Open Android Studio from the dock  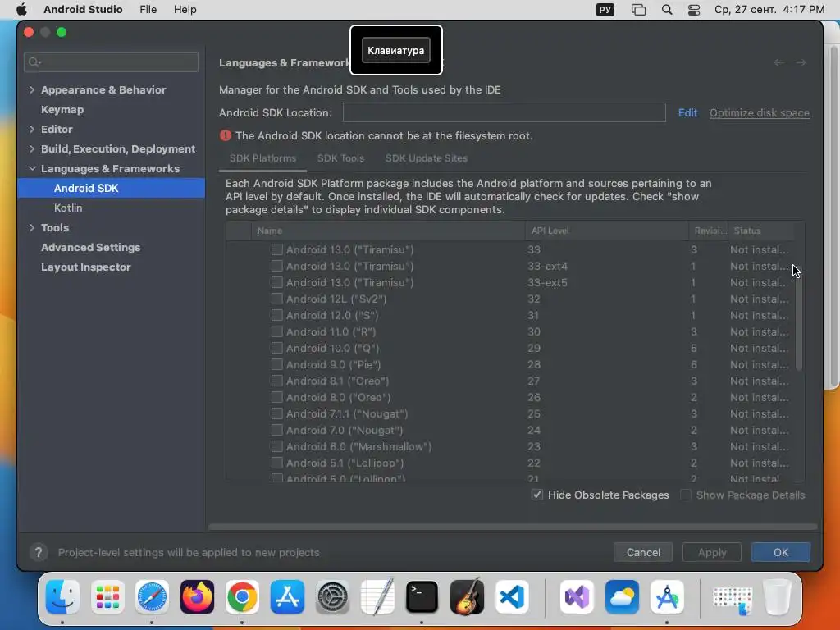pos(667,596)
